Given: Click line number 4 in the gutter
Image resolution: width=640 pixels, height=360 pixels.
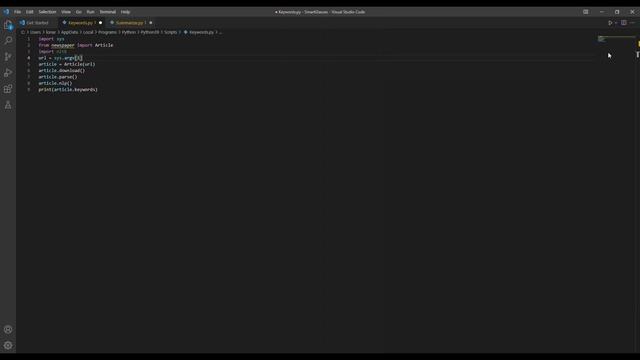Looking at the screenshot, I should click(29, 58).
